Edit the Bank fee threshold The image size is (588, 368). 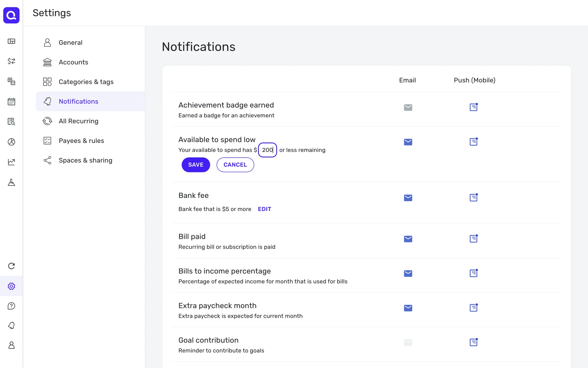(264, 209)
